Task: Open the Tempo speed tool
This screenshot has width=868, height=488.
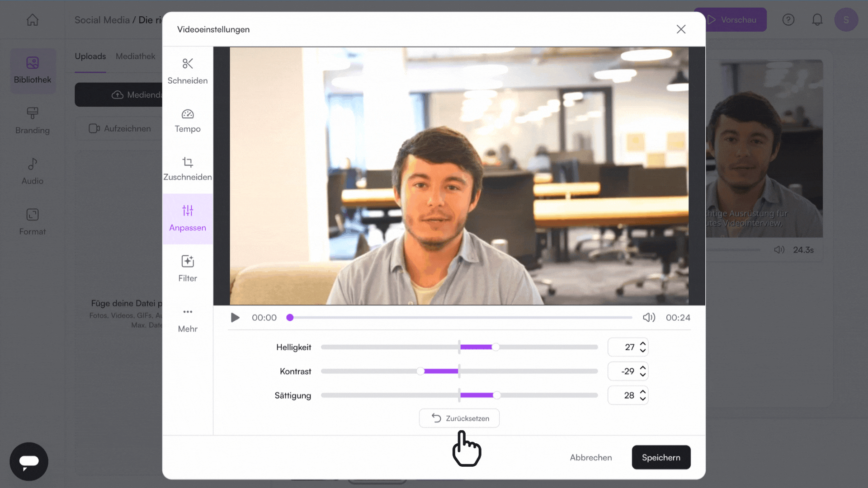Action: (188, 121)
